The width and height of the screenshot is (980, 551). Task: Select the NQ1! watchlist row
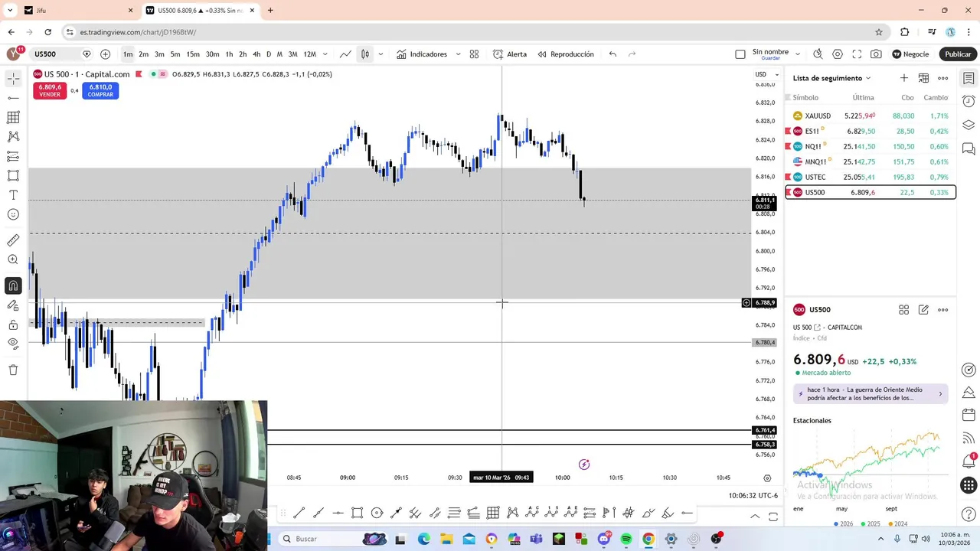click(x=871, y=147)
